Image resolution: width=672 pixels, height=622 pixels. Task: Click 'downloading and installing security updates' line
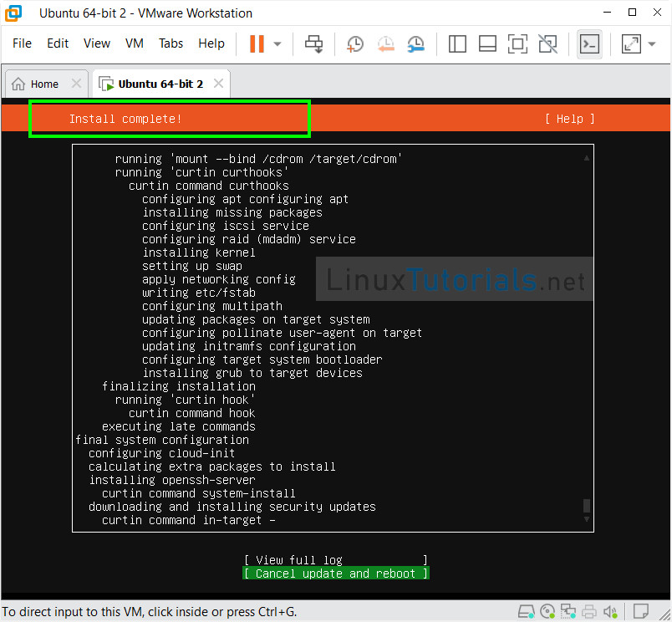point(232,507)
